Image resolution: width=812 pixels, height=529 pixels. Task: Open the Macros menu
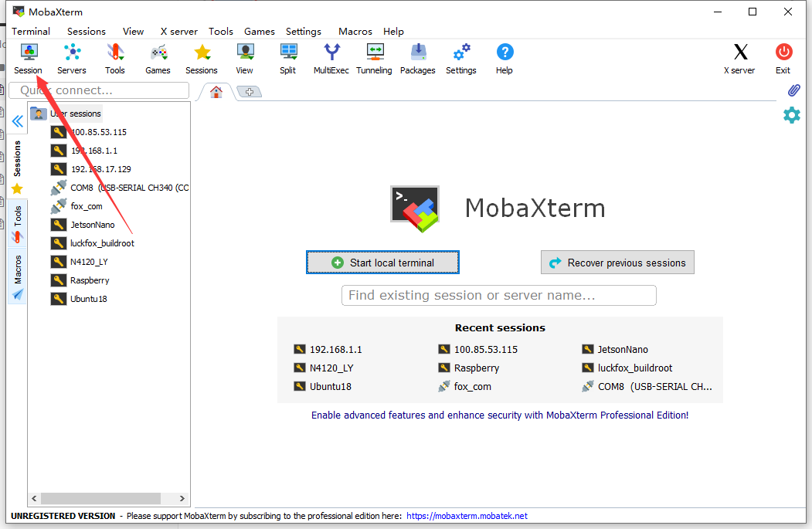click(355, 32)
